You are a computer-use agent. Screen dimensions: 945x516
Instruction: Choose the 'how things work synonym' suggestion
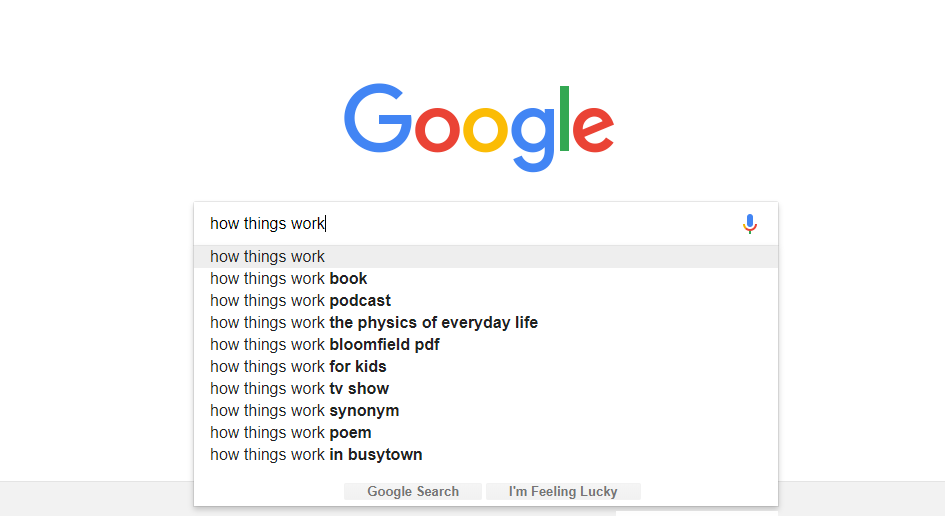pyautogui.click(x=305, y=411)
